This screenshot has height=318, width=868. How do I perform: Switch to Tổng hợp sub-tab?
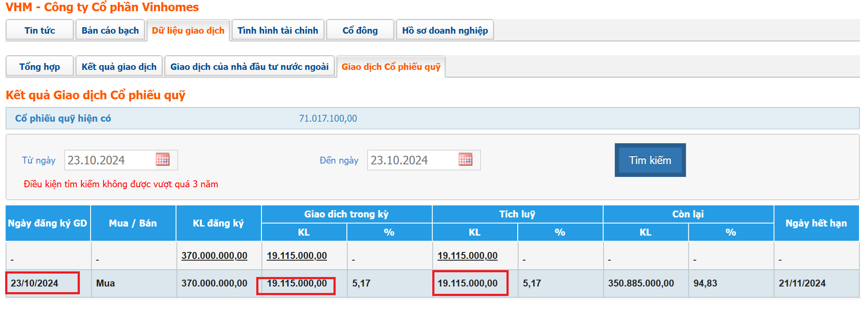point(40,66)
